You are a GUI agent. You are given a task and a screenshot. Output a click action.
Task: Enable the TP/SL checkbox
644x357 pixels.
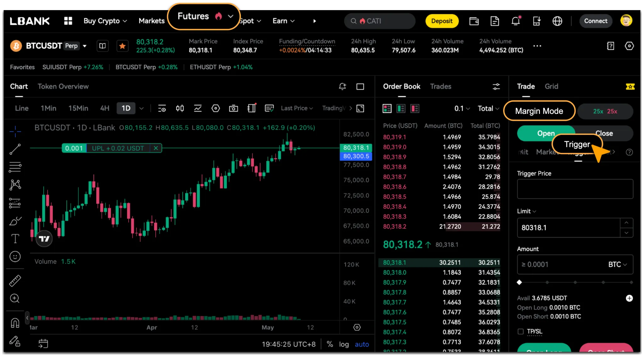click(x=521, y=332)
